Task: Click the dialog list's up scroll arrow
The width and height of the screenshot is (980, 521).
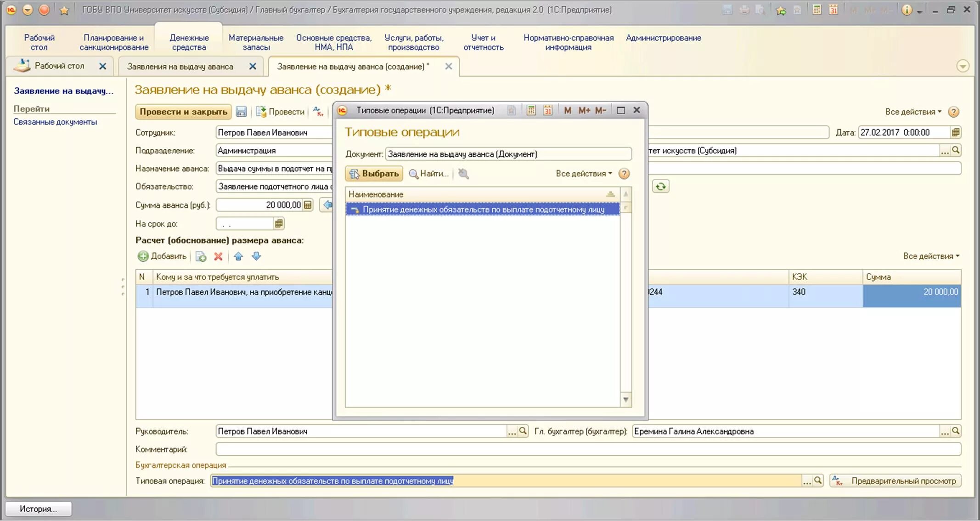Action: point(625,194)
